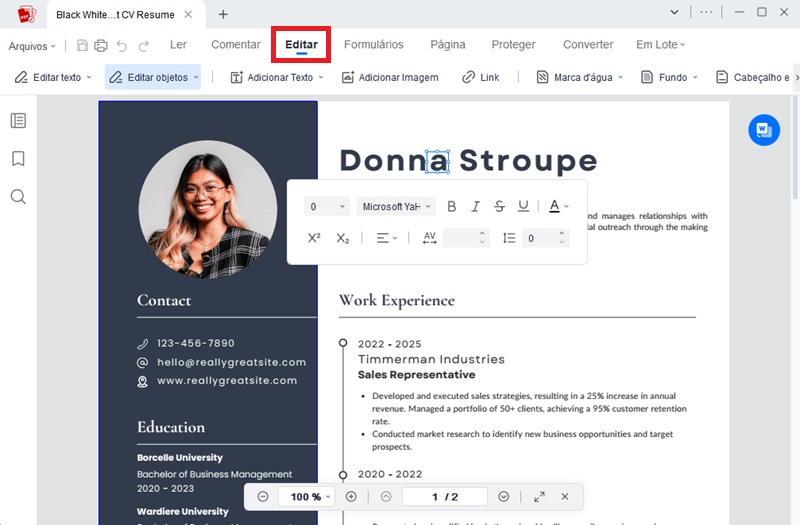Open the thumbnails panel icon in sidebar
Viewport: 800px width, 525px height.
(18, 120)
